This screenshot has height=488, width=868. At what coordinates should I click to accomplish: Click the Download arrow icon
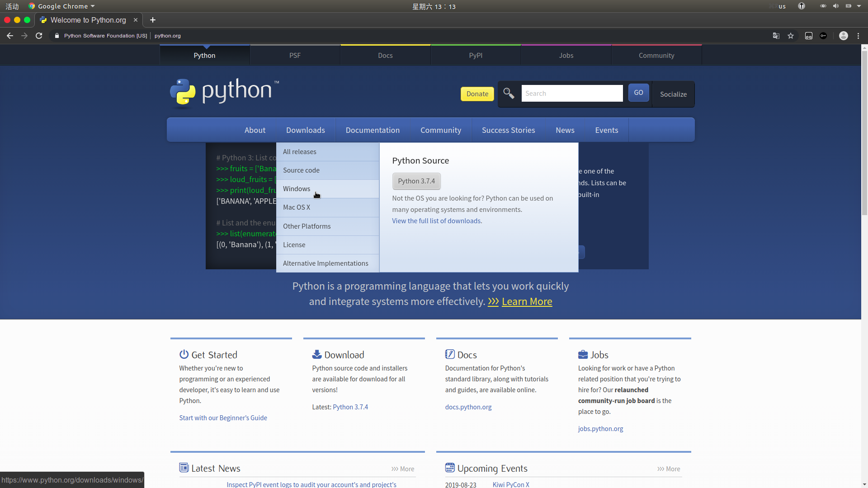[317, 354]
